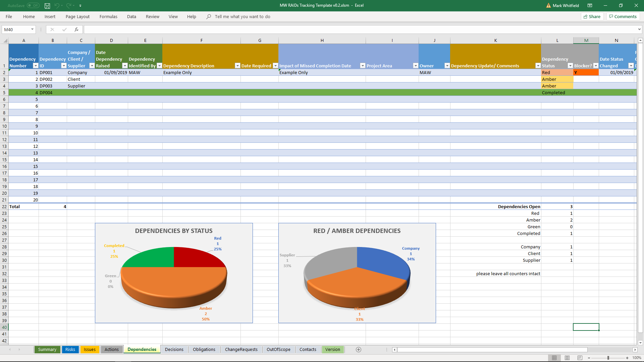Click the New Sheet plus icon
The height and width of the screenshot is (362, 644).
[359, 350]
